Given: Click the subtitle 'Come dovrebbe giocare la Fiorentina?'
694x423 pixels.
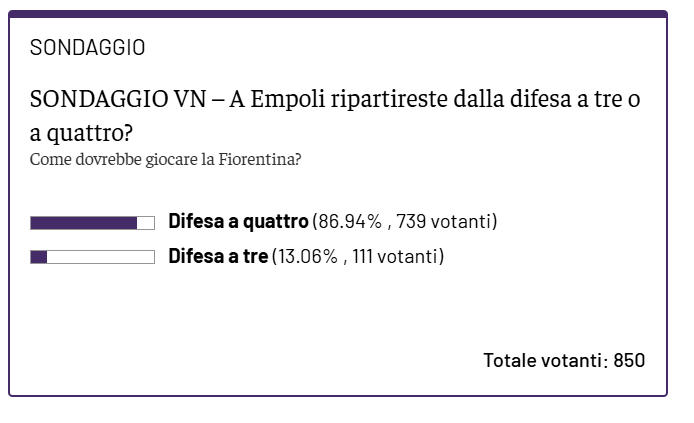Looking at the screenshot, I should [x=166, y=159].
